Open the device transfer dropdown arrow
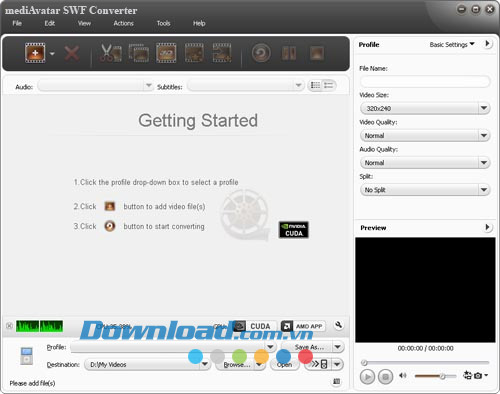Screen dimensions: 500x394 338,364
